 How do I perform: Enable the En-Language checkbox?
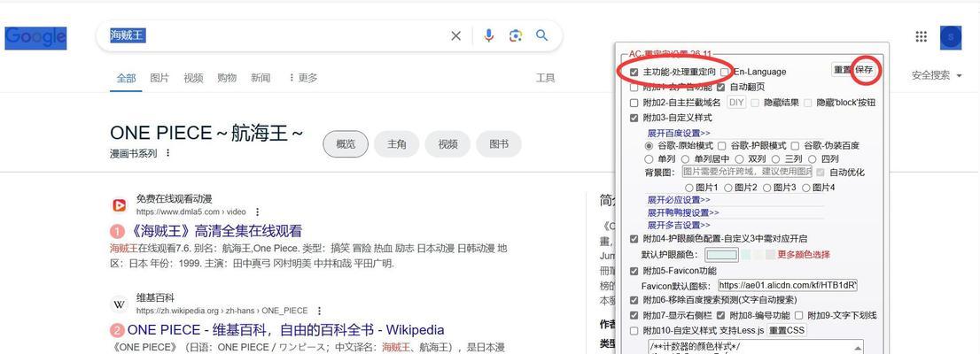coord(725,73)
